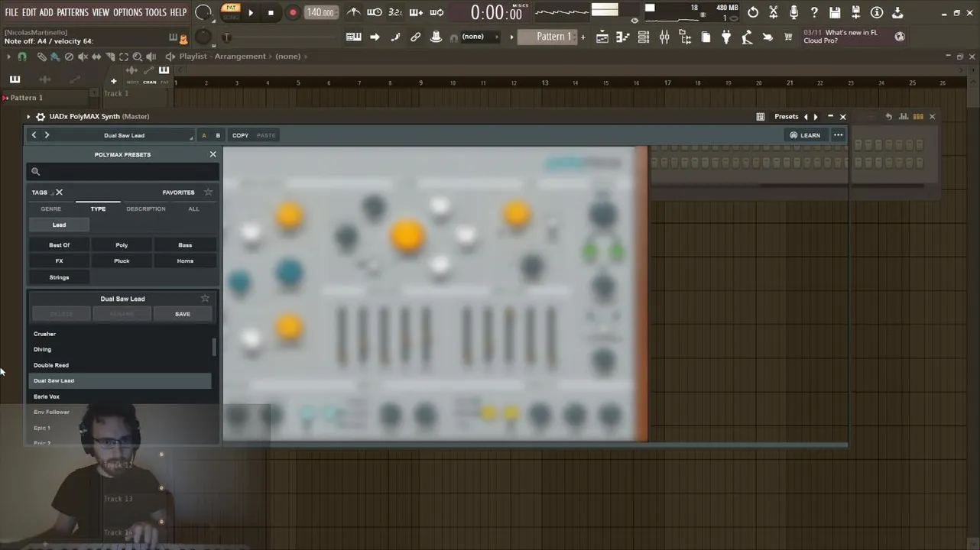Open the plugin database plug icon
The image size is (980, 550).
click(726, 37)
